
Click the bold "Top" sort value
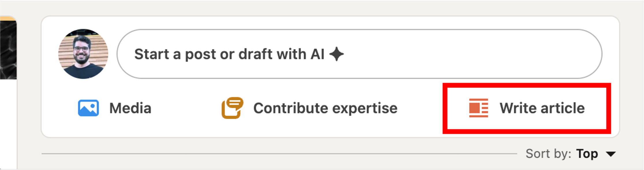pos(587,154)
